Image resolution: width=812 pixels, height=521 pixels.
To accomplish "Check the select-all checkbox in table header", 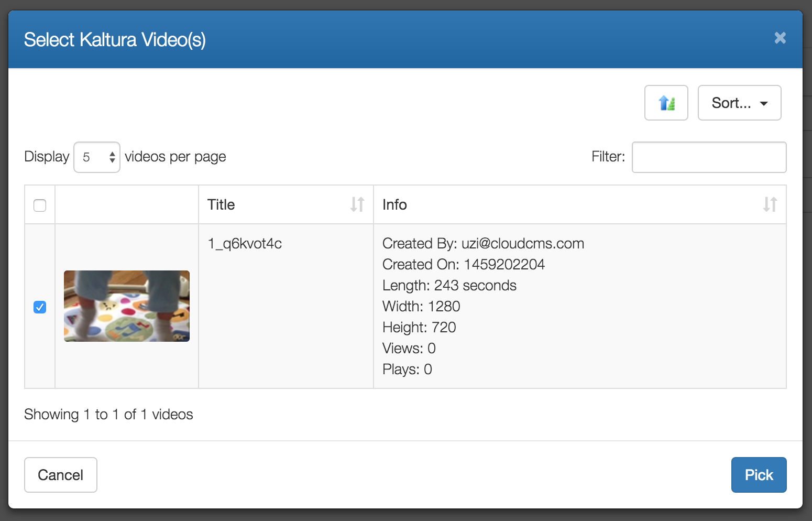I will coord(40,205).
